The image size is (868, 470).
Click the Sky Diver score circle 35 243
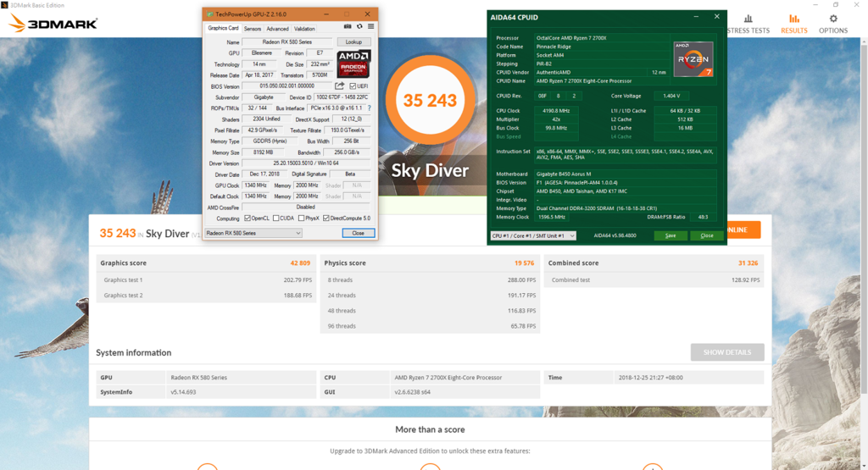pyautogui.click(x=430, y=100)
